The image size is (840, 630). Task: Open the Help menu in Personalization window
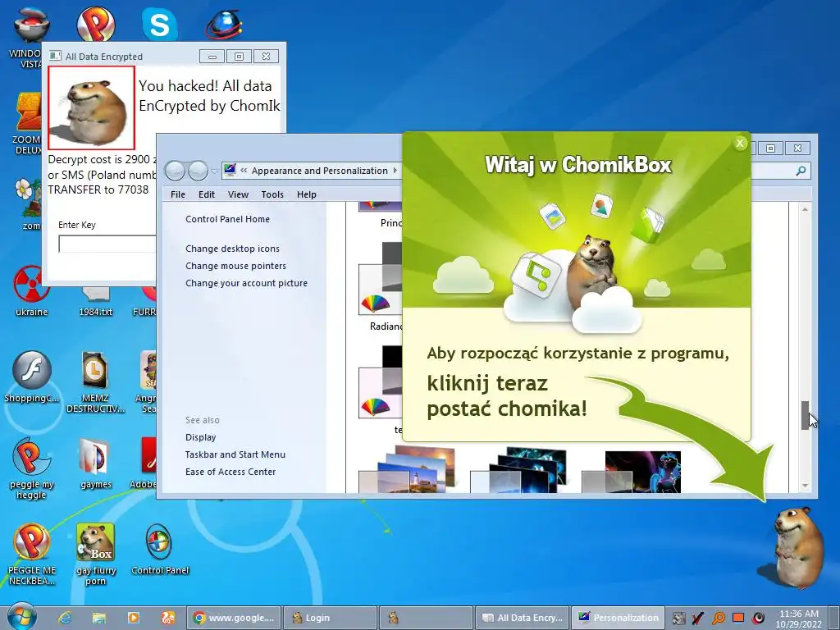click(307, 194)
